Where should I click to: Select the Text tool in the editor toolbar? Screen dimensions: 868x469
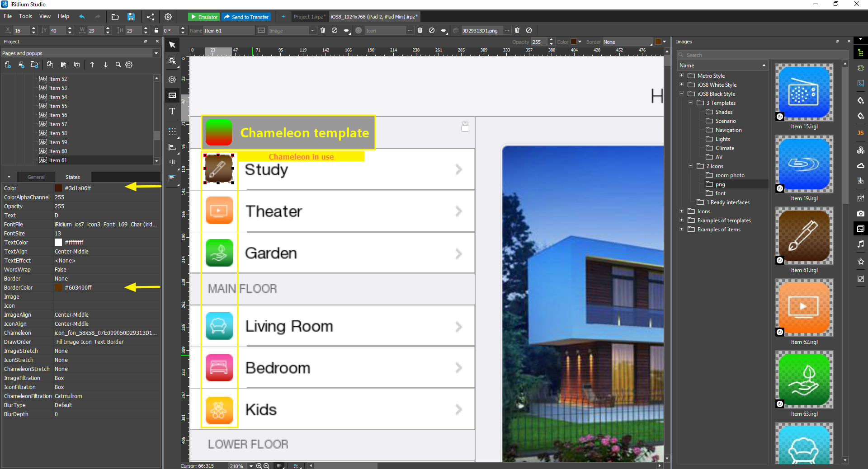point(172,111)
